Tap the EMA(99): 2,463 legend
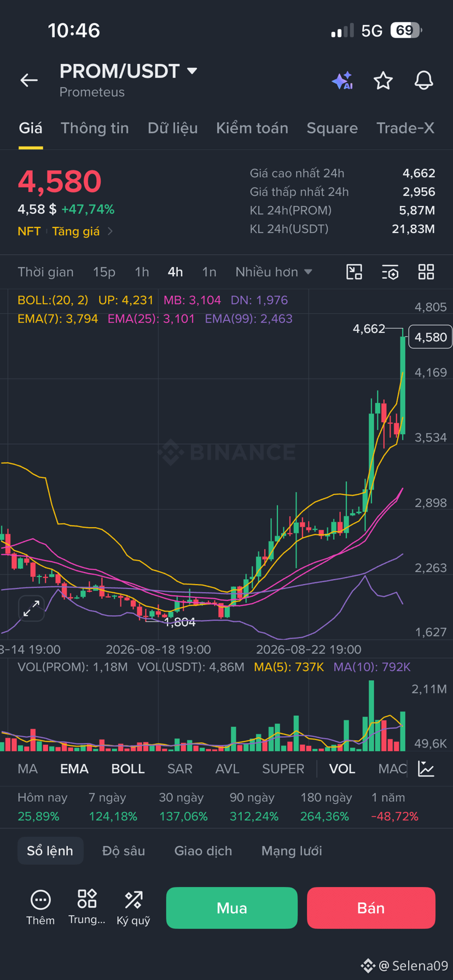 [248, 319]
